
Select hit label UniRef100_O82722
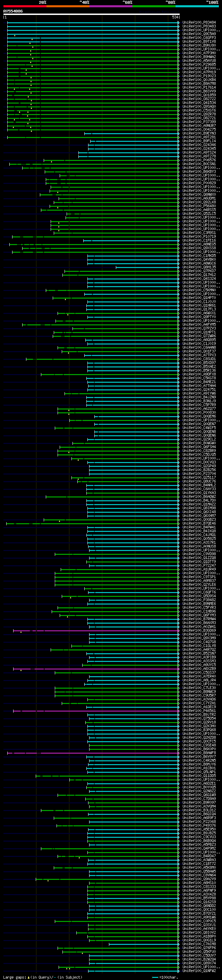click(x=199, y=99)
